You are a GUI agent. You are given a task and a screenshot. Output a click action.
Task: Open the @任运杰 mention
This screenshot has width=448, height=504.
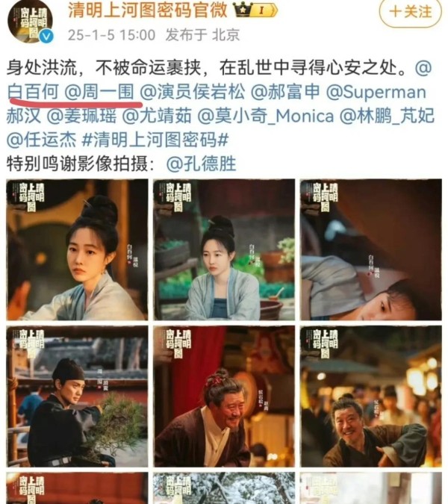[x=42, y=140]
